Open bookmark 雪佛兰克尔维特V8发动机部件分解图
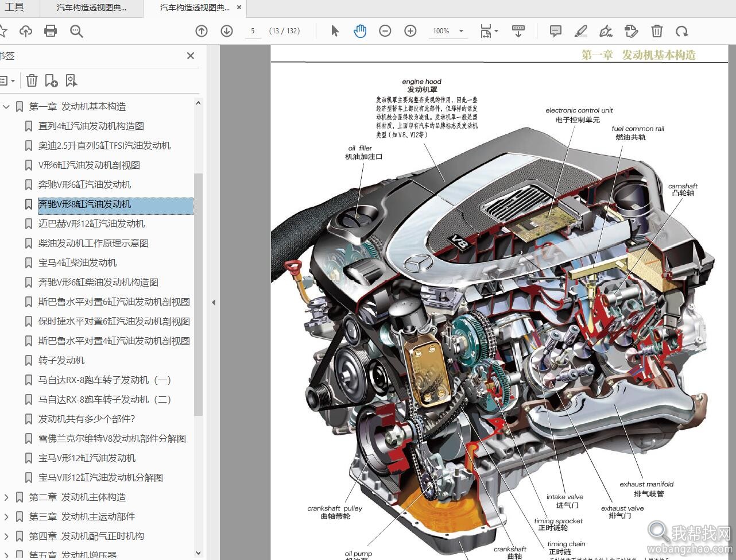The height and width of the screenshot is (560, 736). pos(112,438)
